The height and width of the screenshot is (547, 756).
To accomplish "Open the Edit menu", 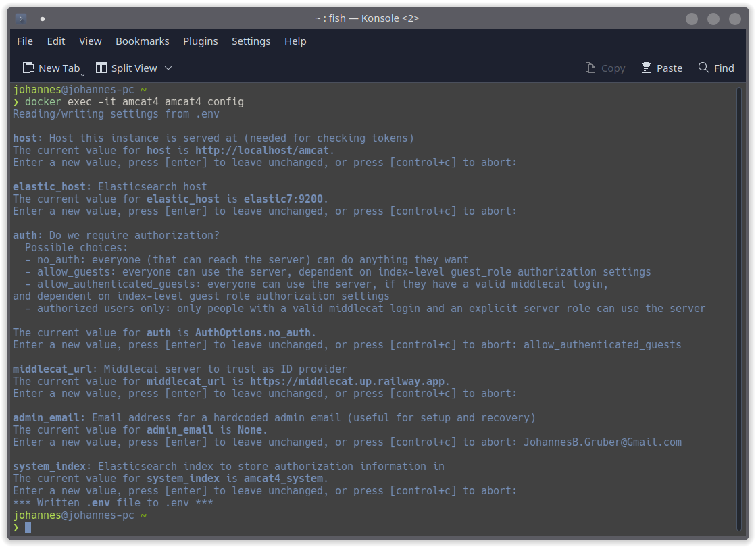I will pos(56,41).
